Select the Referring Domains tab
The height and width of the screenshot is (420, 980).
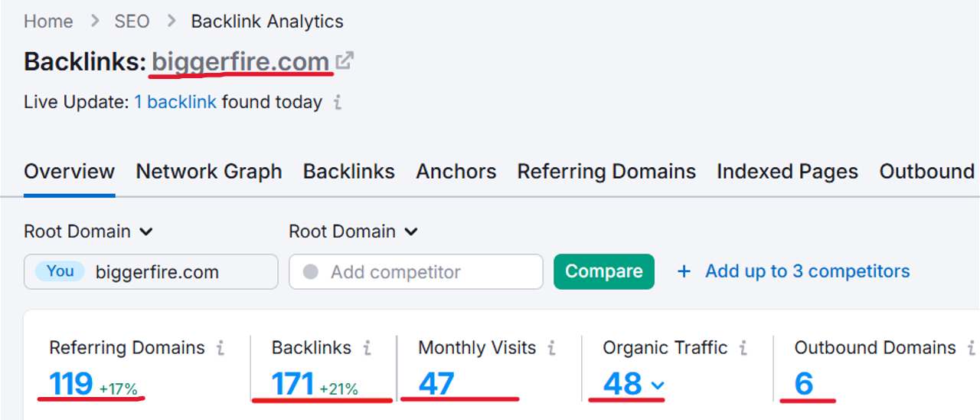point(606,172)
